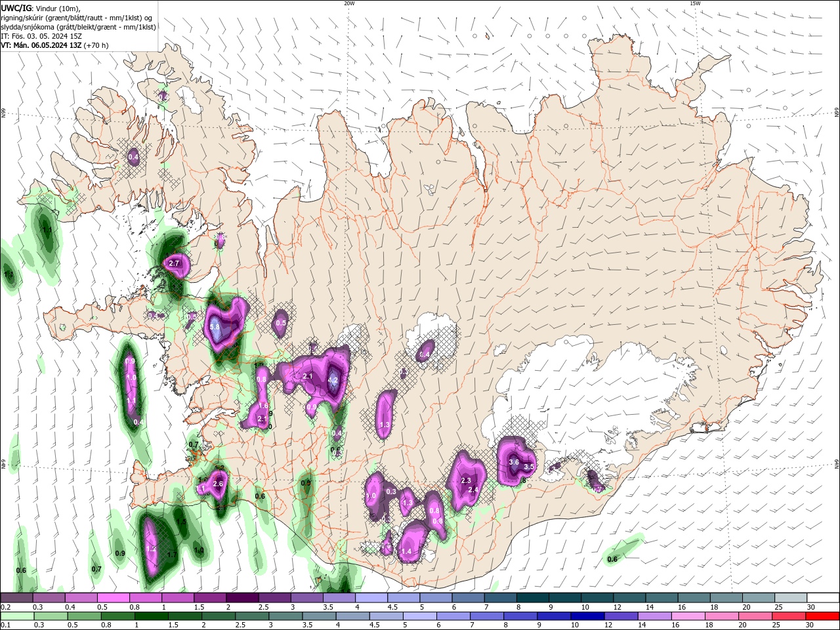Click the 20W longitude label
The height and width of the screenshot is (630, 840).
pos(349,3)
